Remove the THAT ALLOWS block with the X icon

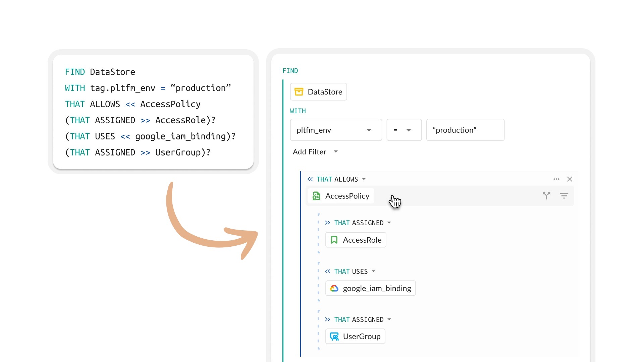coord(570,179)
